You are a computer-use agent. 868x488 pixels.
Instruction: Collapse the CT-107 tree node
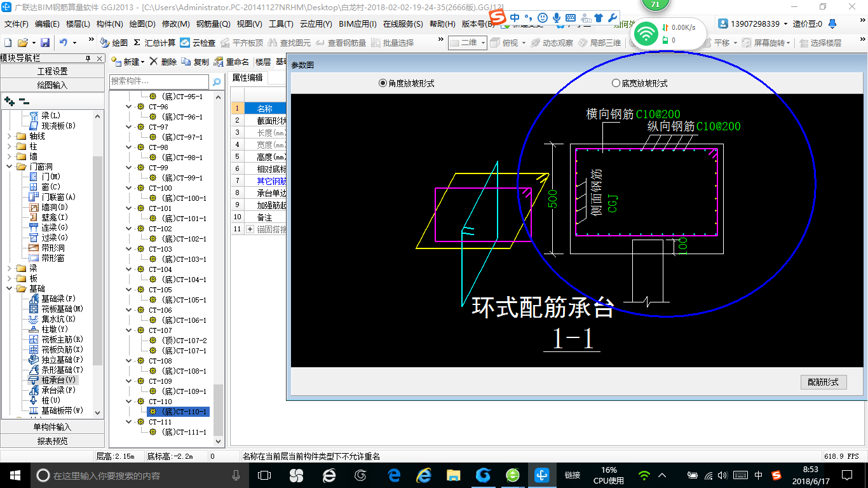coord(130,330)
